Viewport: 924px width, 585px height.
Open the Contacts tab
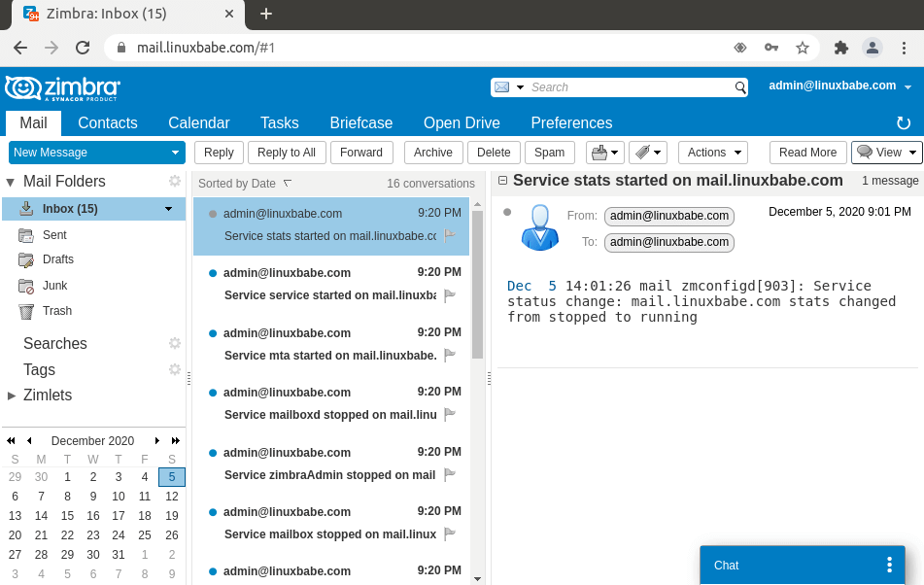point(108,122)
